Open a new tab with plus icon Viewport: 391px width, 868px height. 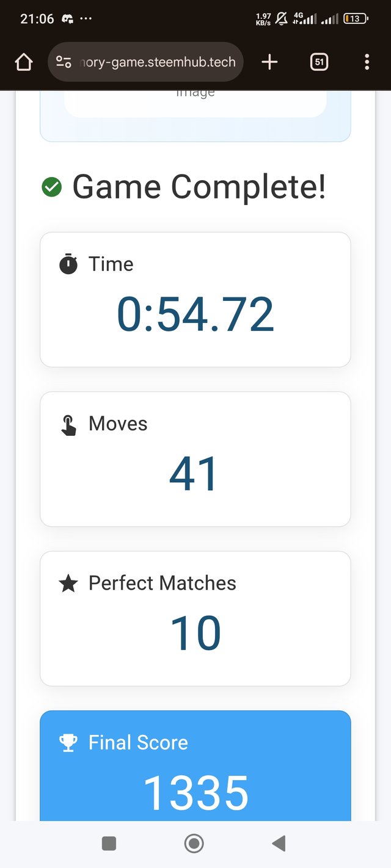(x=269, y=62)
